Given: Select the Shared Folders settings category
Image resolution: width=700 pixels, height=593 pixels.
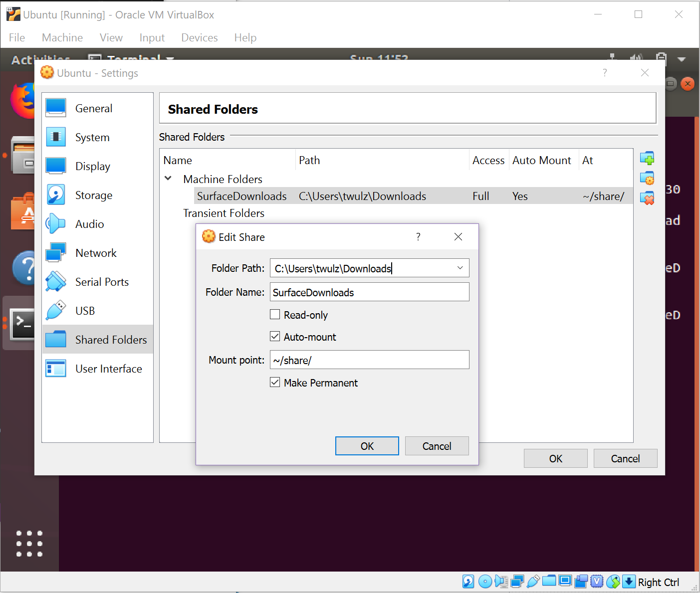Looking at the screenshot, I should click(x=98, y=340).
